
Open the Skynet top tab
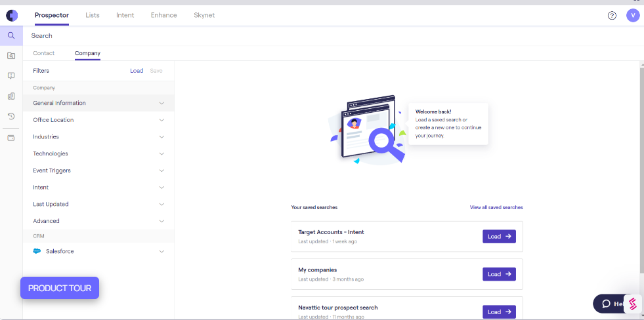(x=204, y=16)
